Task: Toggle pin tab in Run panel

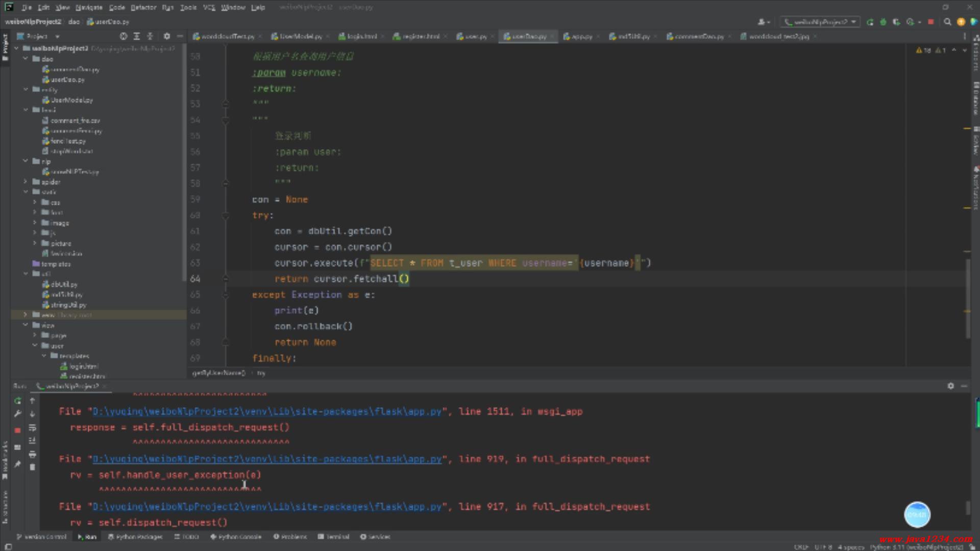Action: tap(17, 464)
